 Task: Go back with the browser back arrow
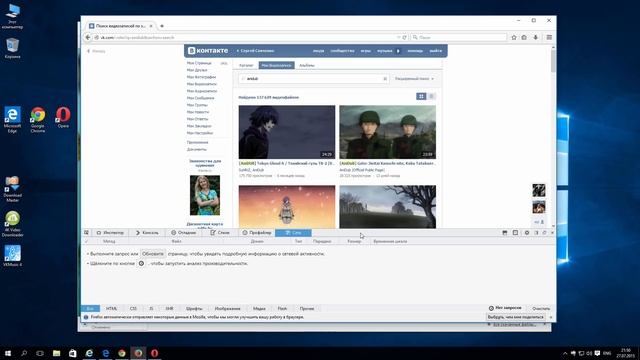tap(88, 37)
